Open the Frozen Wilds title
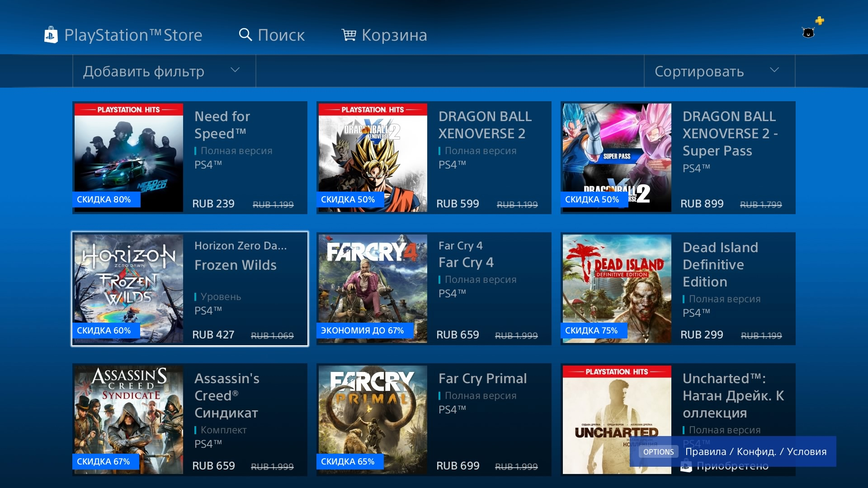 tap(235, 265)
